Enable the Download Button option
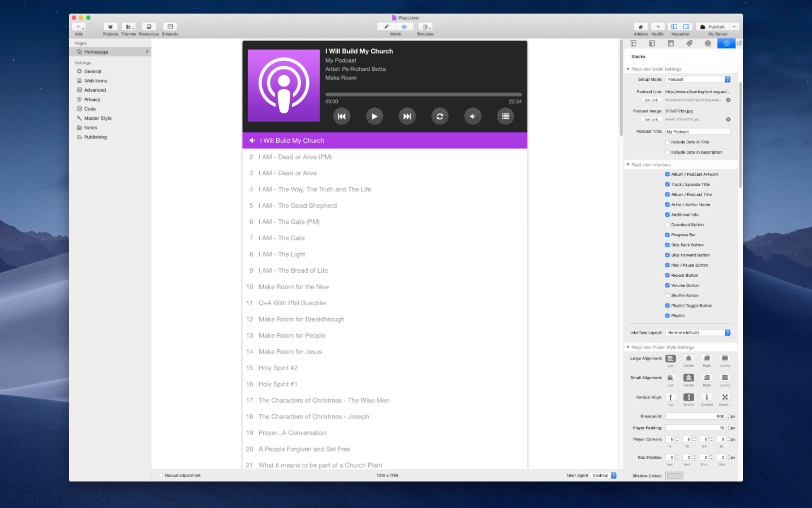 [x=667, y=225]
